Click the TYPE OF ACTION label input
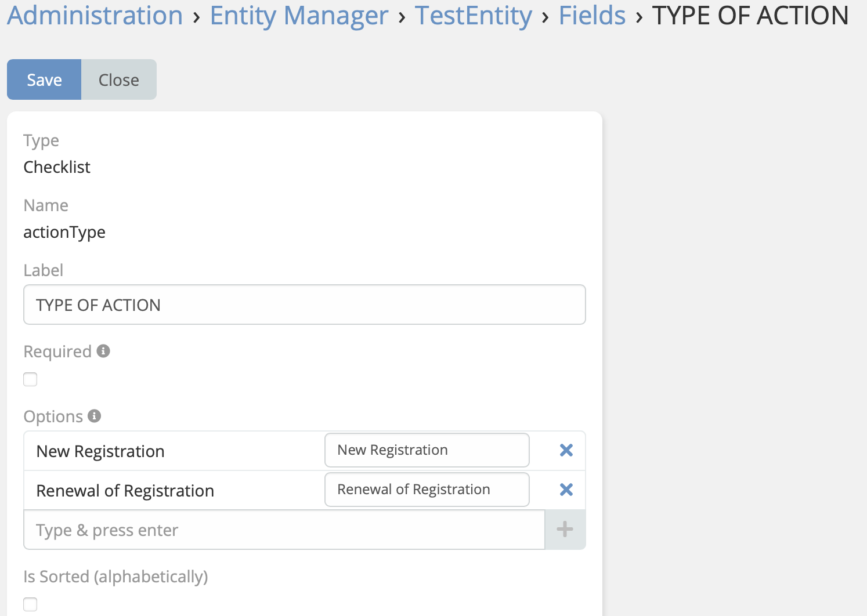867x616 pixels. [x=304, y=305]
